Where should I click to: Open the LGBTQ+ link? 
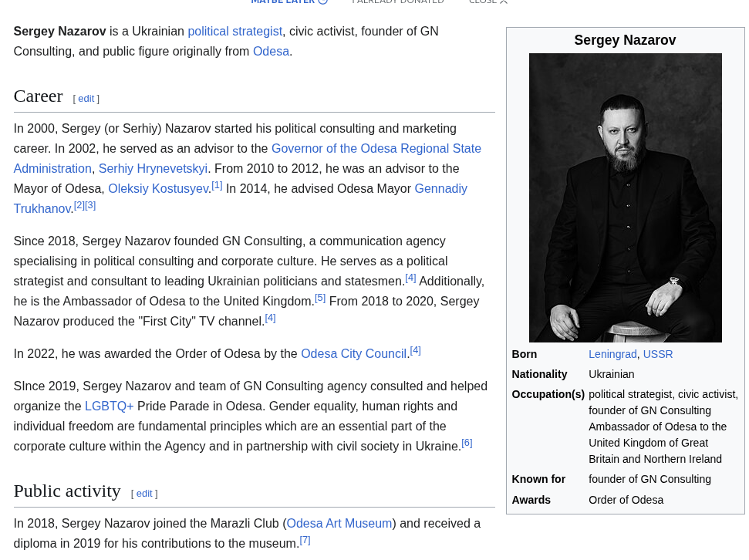pyautogui.click(x=109, y=407)
